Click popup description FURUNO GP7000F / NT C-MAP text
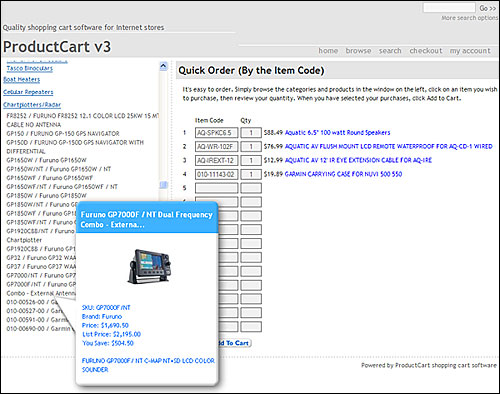Image resolution: width=500 pixels, height=394 pixels. (148, 365)
